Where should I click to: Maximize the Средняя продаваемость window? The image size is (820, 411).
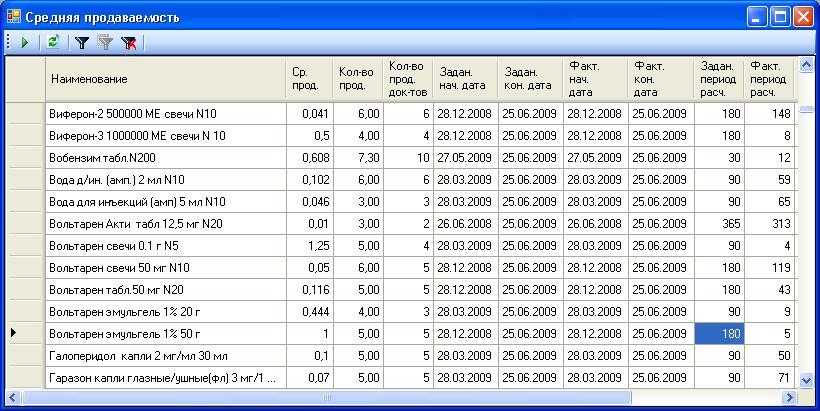coord(778,17)
